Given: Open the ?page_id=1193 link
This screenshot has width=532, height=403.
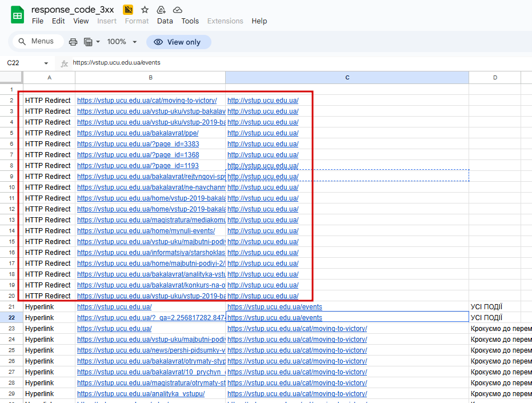Looking at the screenshot, I should (x=138, y=166).
